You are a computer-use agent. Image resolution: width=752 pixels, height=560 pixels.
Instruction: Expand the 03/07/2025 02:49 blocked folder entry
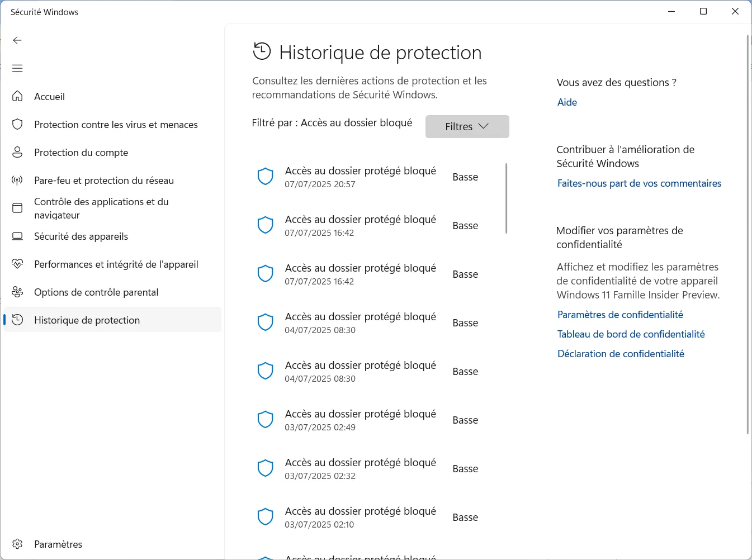click(360, 420)
